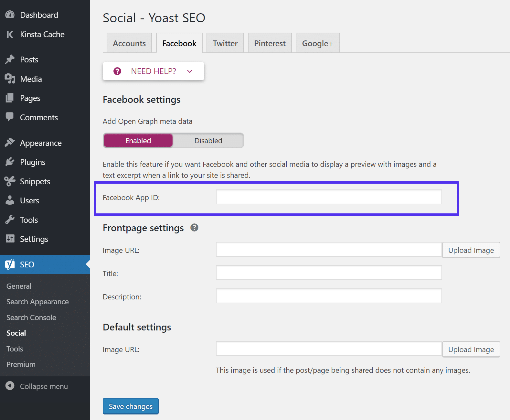Click the Plugins plug icon
The width and height of the screenshot is (510, 420).
pyautogui.click(x=10, y=162)
